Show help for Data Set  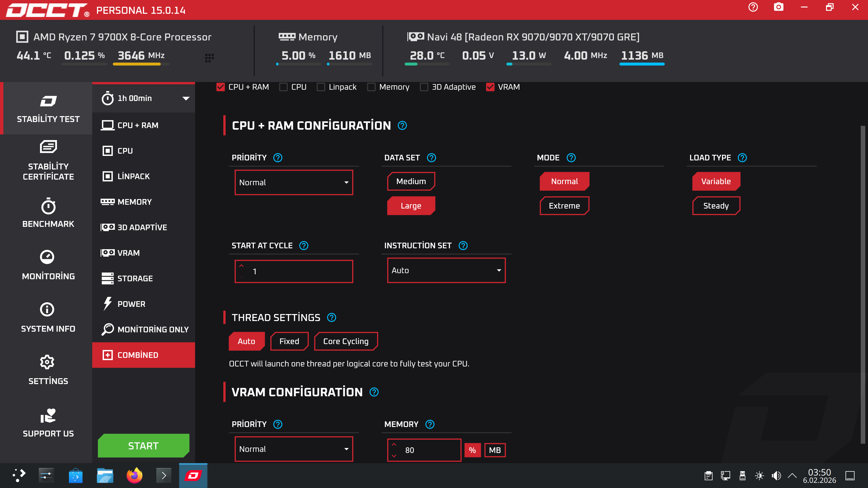[x=431, y=158]
